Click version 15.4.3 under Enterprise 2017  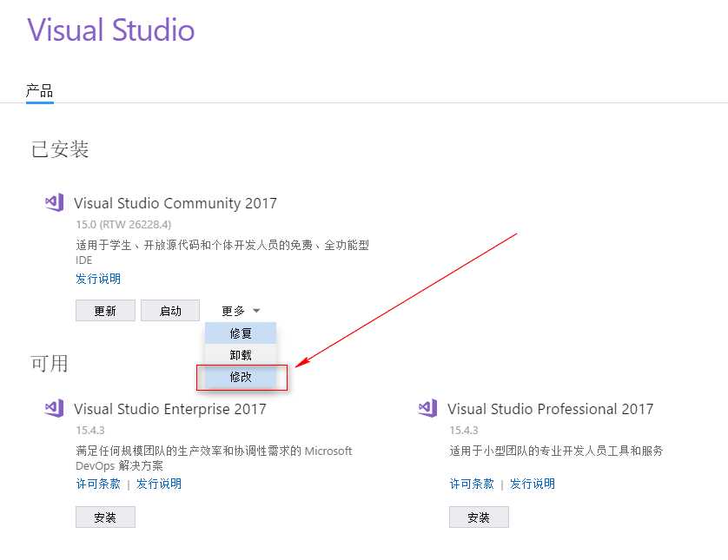(x=90, y=431)
